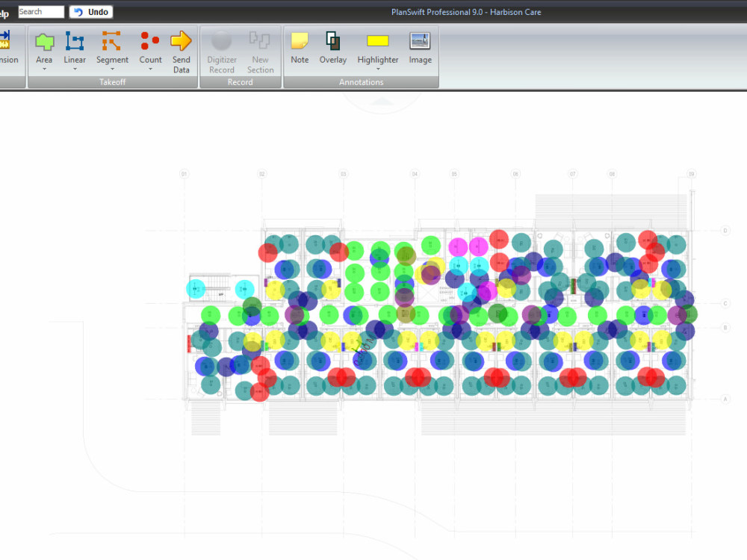Click the Digitizer Record icon
Screen dimensions: 747x560
click(x=222, y=41)
